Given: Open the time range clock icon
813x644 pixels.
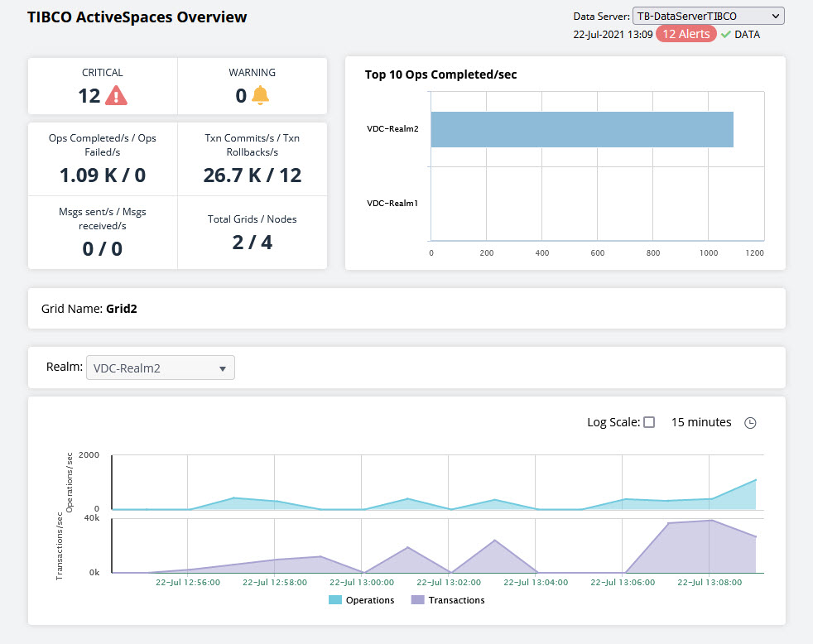Looking at the screenshot, I should pos(750,423).
